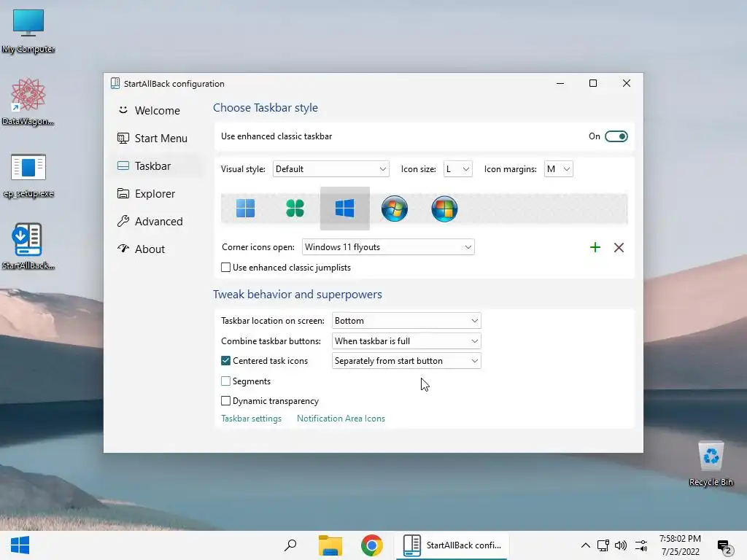Open Combine taskbar buttons dropdown
Viewport: 747px width, 560px height.
406,341
